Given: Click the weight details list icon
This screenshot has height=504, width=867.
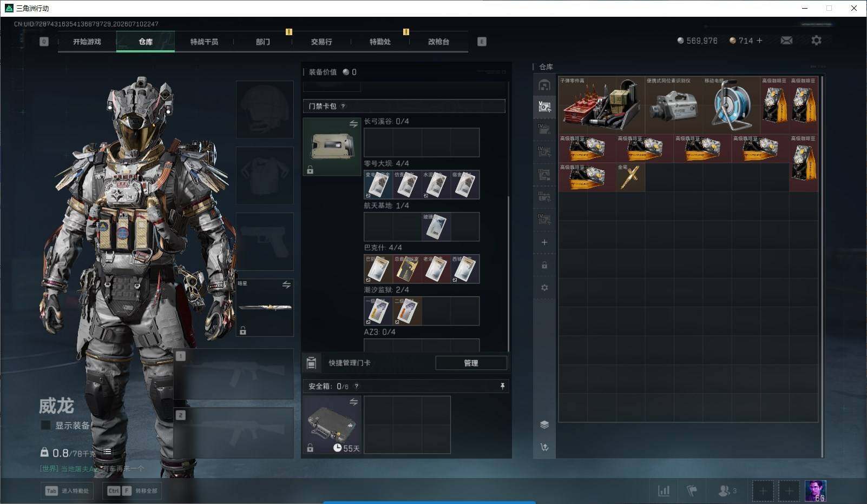Looking at the screenshot, I should (x=107, y=452).
